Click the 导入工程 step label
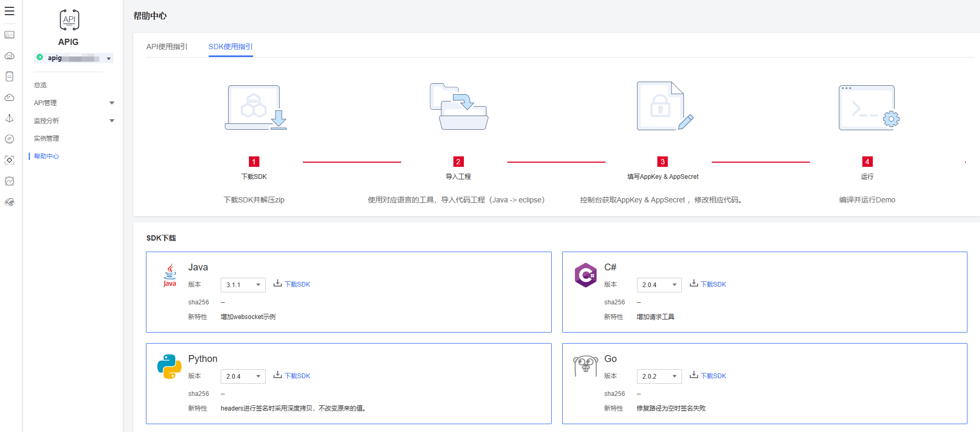This screenshot has width=980, height=432. 458,177
